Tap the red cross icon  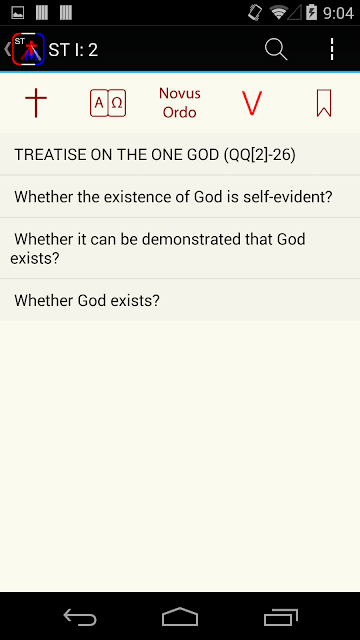click(x=36, y=103)
